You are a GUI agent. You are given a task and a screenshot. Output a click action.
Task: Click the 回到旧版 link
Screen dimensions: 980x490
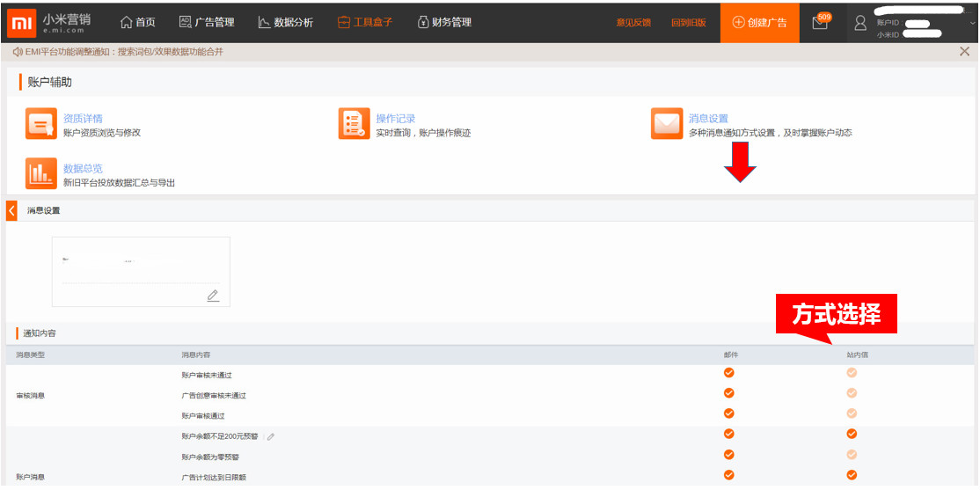[x=688, y=23]
